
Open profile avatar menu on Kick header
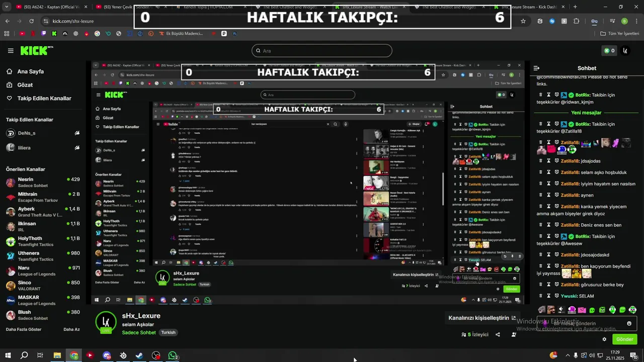[x=625, y=51]
